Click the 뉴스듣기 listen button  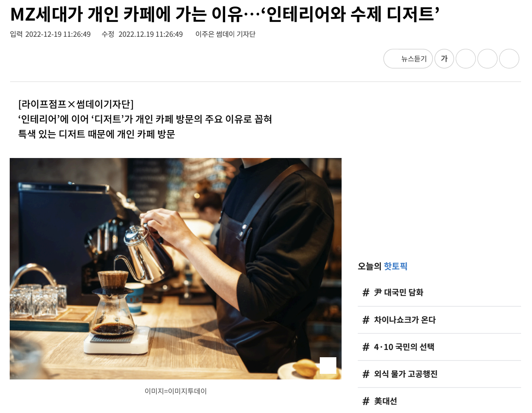click(x=408, y=59)
